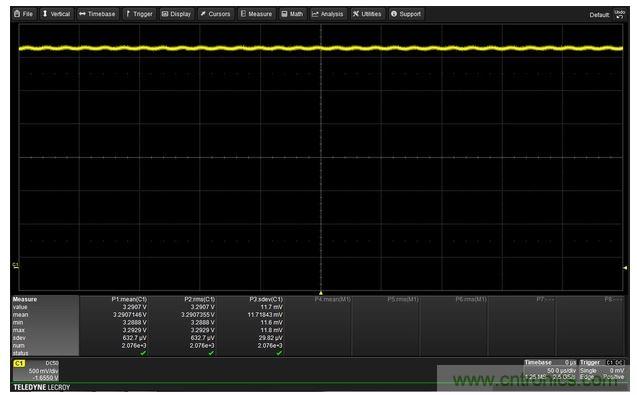Click the Default setup label at top right
This screenshot has width=637, height=395.
point(599,15)
